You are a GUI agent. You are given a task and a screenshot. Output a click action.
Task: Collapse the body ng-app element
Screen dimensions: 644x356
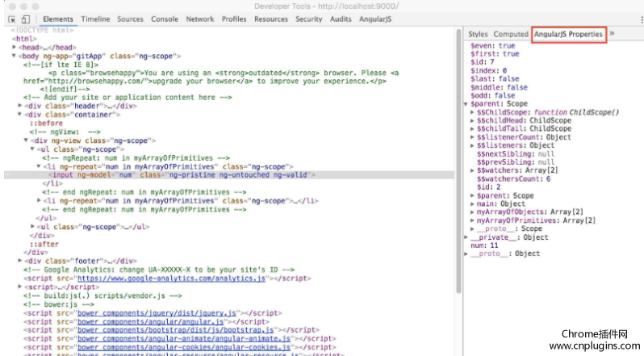14,56
